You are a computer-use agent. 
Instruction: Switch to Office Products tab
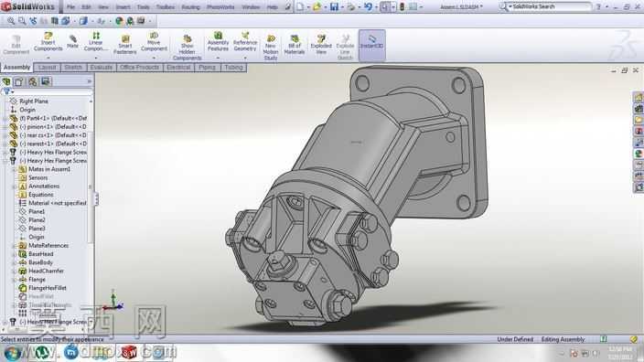click(x=140, y=68)
